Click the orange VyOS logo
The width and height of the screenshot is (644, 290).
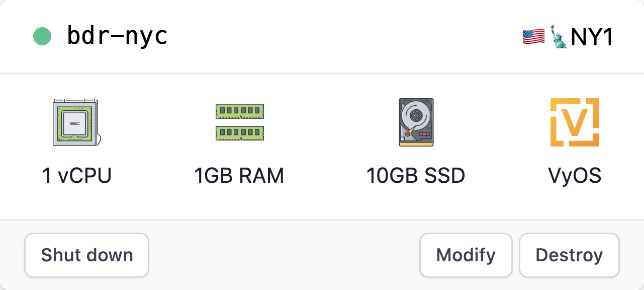(574, 122)
